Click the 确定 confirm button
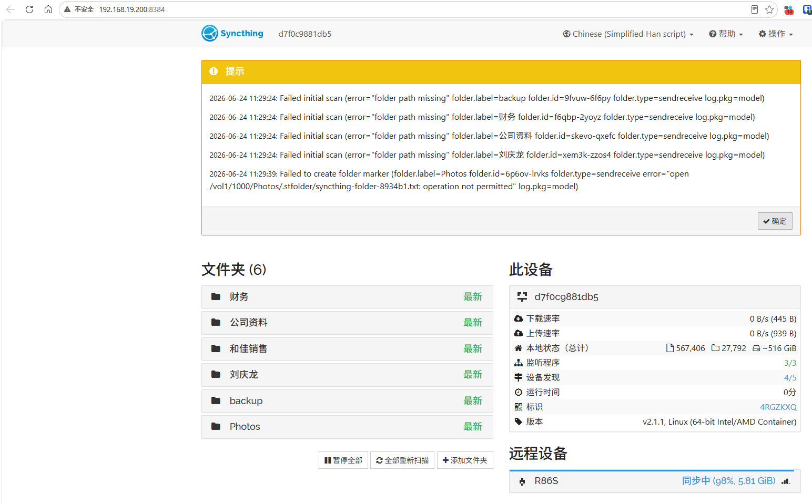 (775, 221)
